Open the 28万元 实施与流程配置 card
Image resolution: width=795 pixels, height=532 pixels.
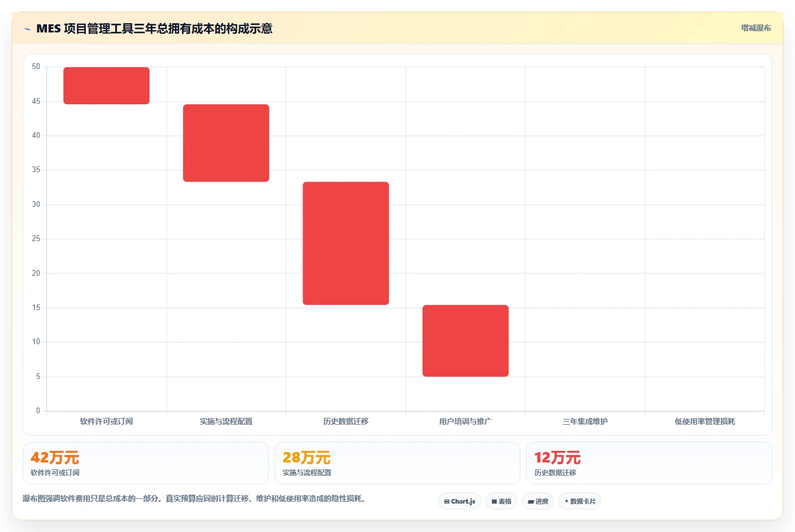(x=397, y=463)
